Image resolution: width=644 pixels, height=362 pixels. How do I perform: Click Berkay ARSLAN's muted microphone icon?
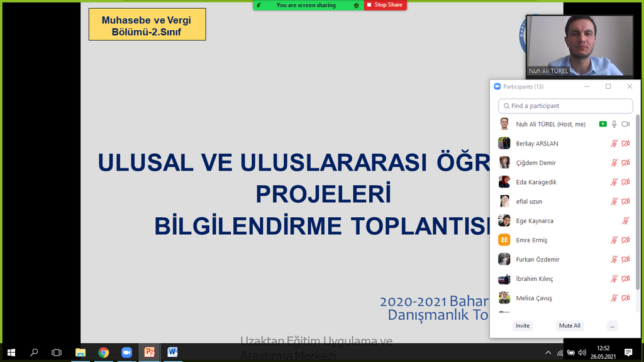(614, 143)
